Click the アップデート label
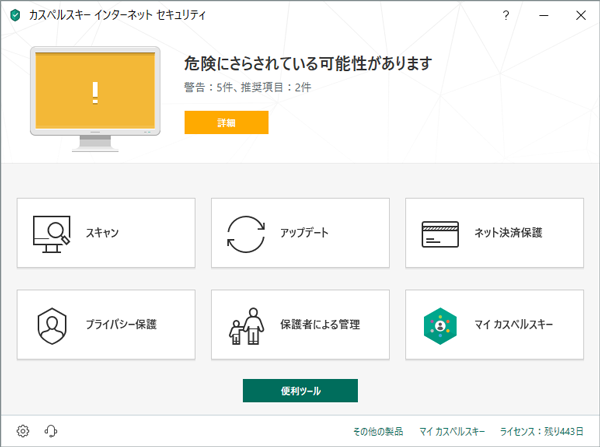The image size is (600, 447). coord(304,233)
